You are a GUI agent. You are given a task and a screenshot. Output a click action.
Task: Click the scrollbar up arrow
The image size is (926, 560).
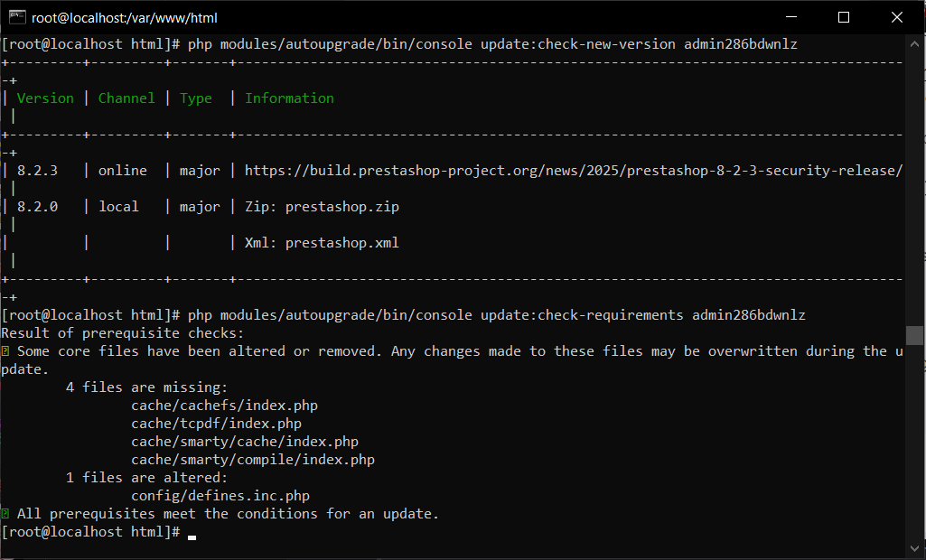click(x=915, y=42)
